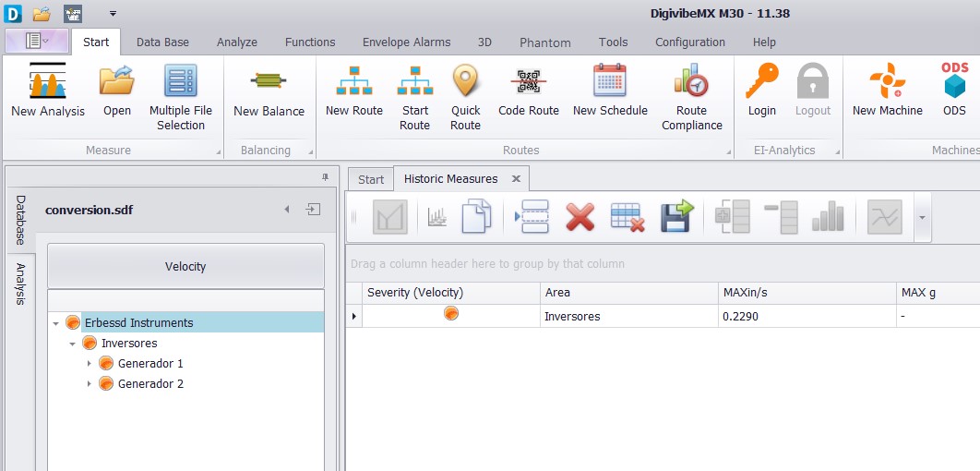Open Route Compliance report
980x471 pixels.
pos(692,97)
